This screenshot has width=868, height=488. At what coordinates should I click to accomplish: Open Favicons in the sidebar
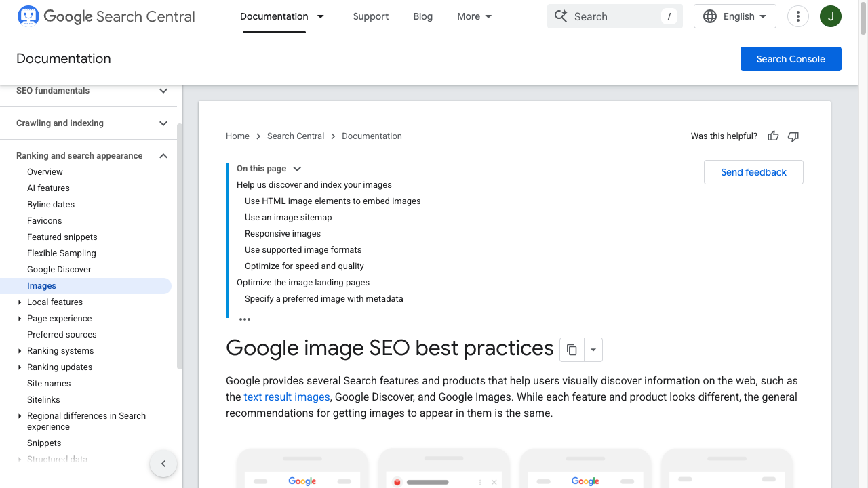click(x=44, y=221)
